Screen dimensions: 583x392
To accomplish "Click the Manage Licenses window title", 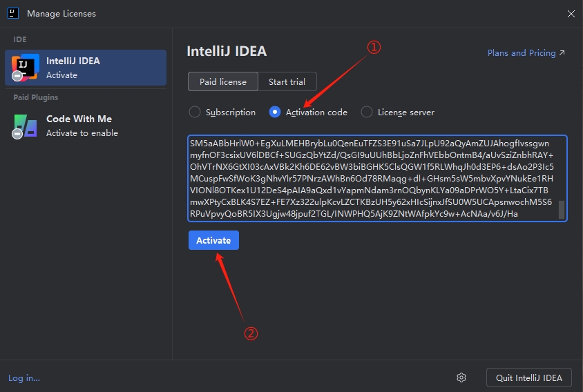I will 61,13.
